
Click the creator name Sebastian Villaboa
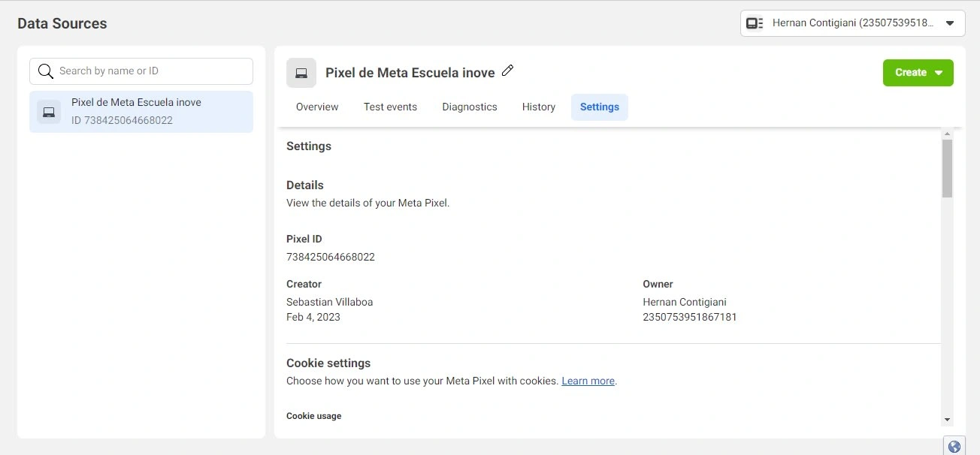[329, 302]
